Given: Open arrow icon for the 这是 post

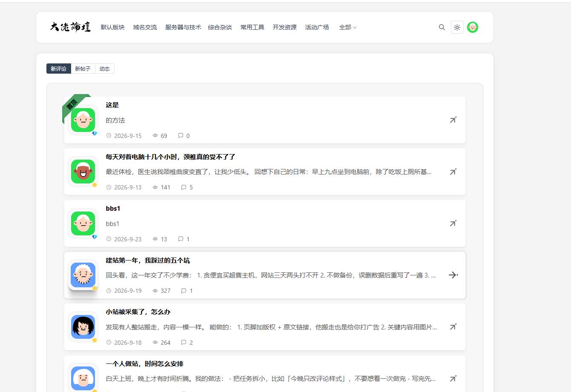Looking at the screenshot, I should [x=453, y=120].
